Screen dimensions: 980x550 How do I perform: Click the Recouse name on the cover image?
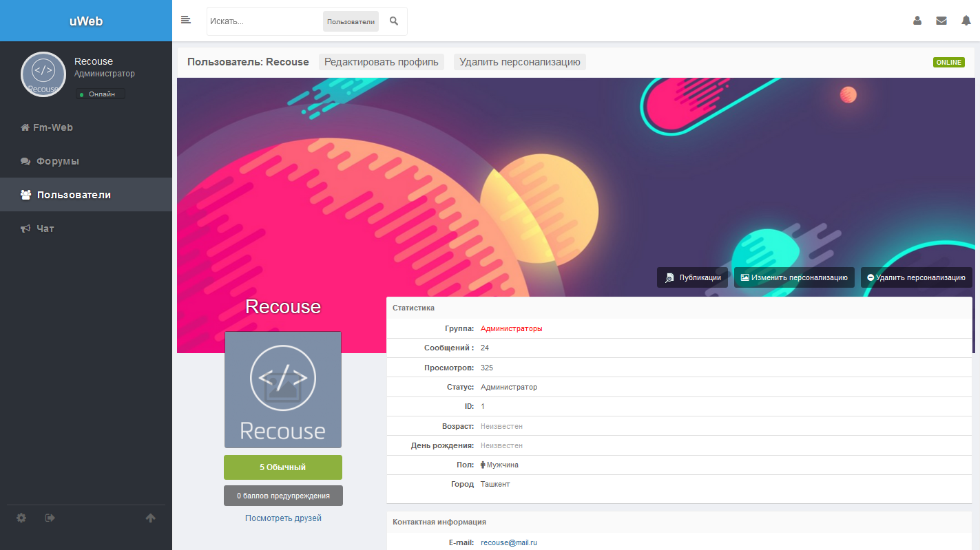[283, 307]
